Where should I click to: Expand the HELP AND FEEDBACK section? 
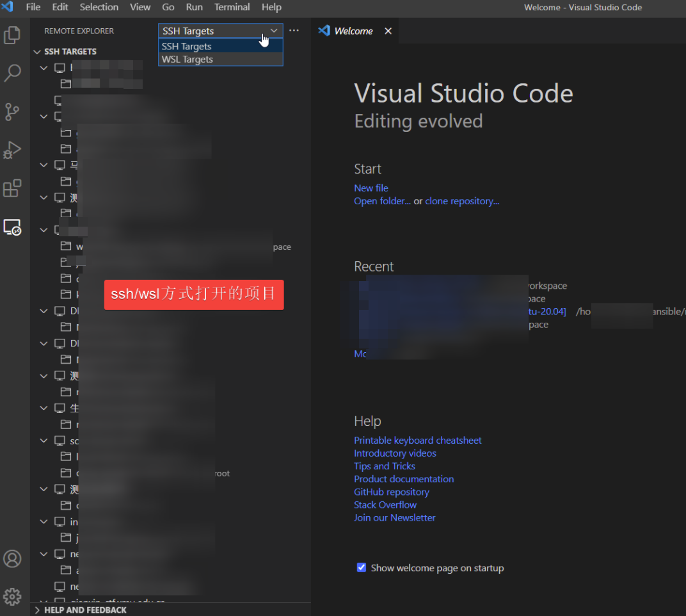[36, 610]
